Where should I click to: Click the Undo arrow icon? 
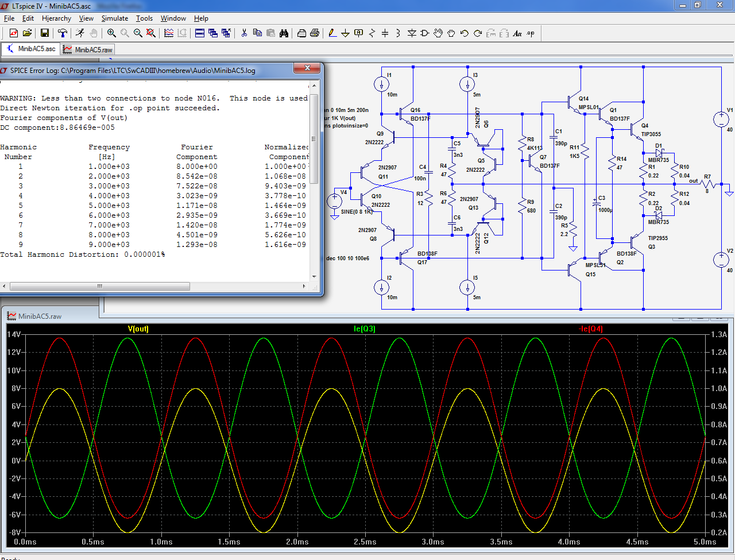click(465, 33)
